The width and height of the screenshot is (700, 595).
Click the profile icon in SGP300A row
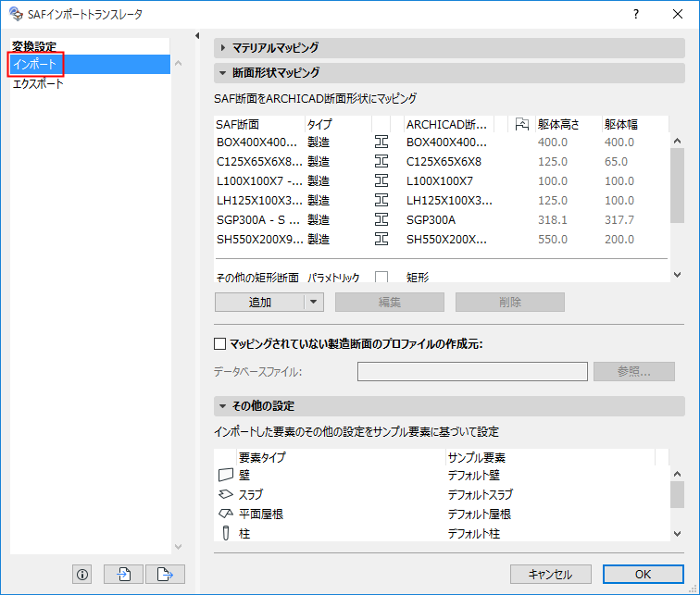click(381, 220)
